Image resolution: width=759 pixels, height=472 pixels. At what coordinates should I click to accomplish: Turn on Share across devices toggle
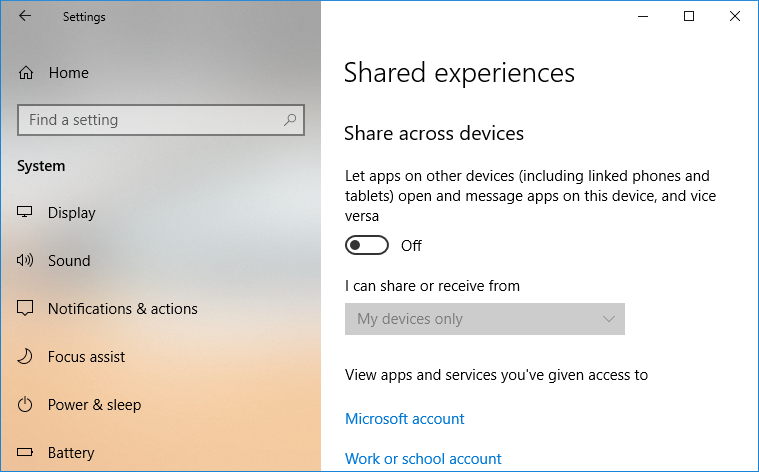[x=366, y=246]
